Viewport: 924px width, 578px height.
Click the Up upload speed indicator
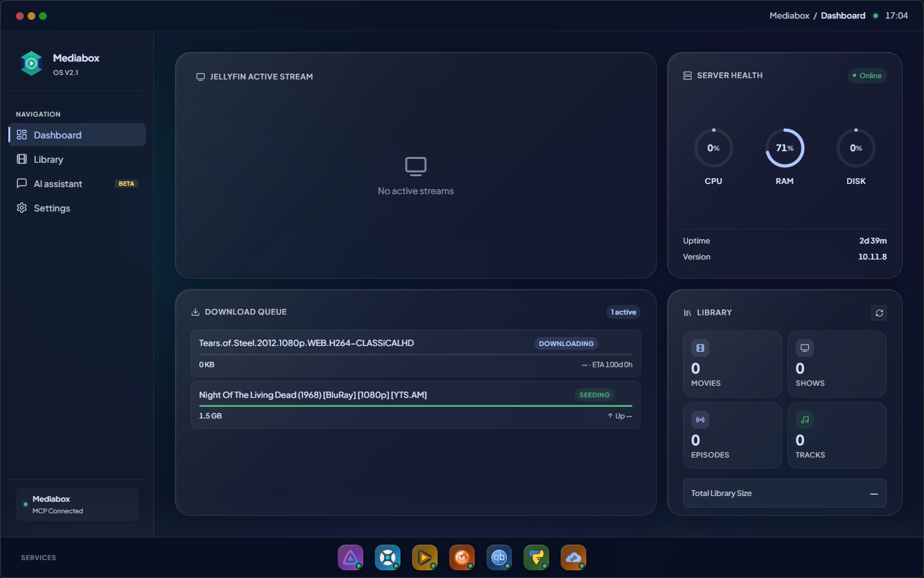pyautogui.click(x=620, y=416)
